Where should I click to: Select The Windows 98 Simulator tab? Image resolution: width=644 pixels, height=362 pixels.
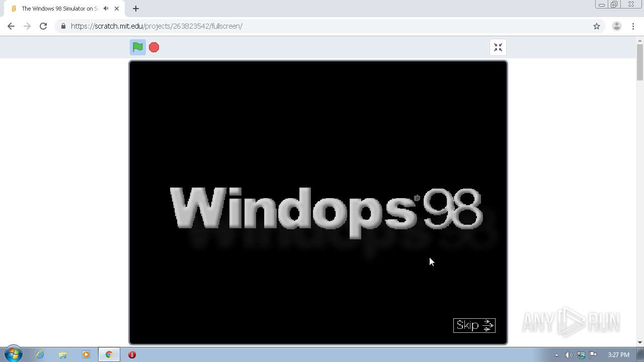click(65, 9)
